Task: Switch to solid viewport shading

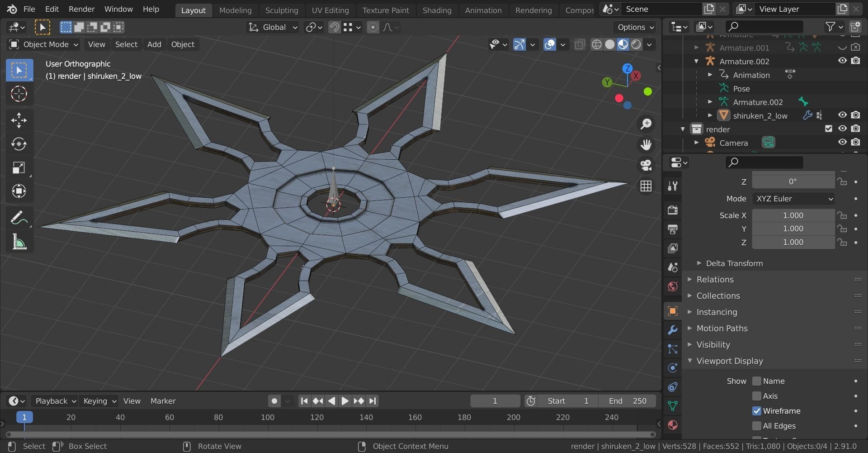Action: point(610,44)
